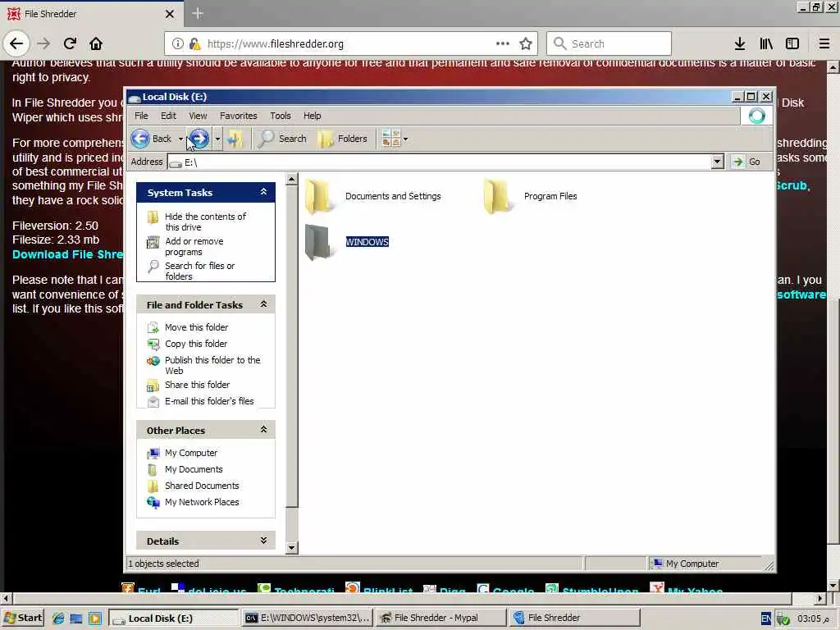Click task pane scroll down arrow

(291, 547)
